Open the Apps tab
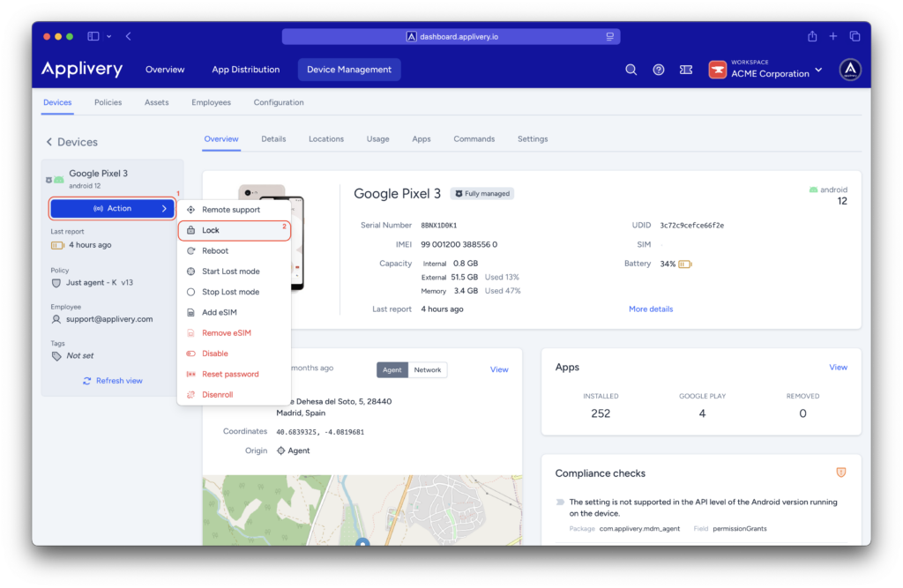Screen dimensions: 903x588 [421, 139]
